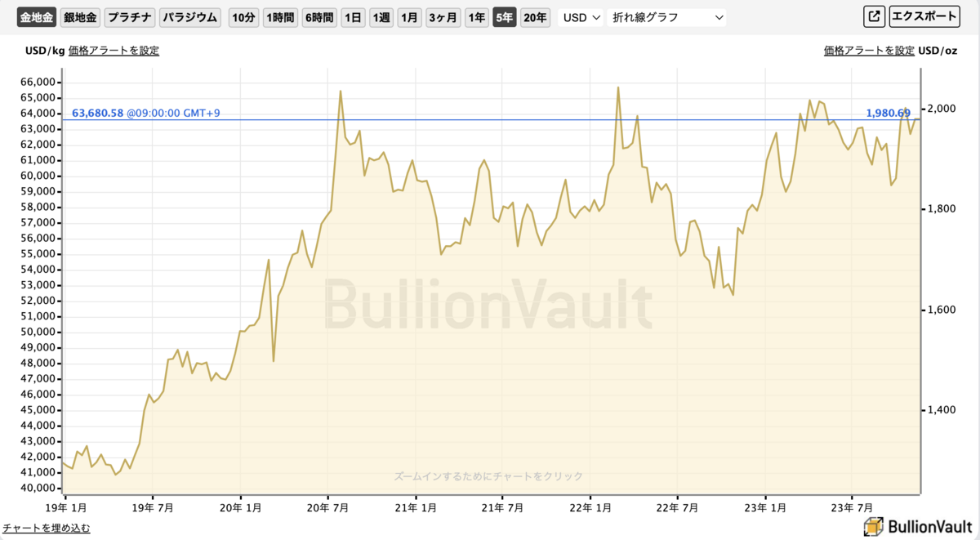The width and height of the screenshot is (980, 540).
Task: Click the 20年 1月 x-axis label
Action: pos(241,507)
